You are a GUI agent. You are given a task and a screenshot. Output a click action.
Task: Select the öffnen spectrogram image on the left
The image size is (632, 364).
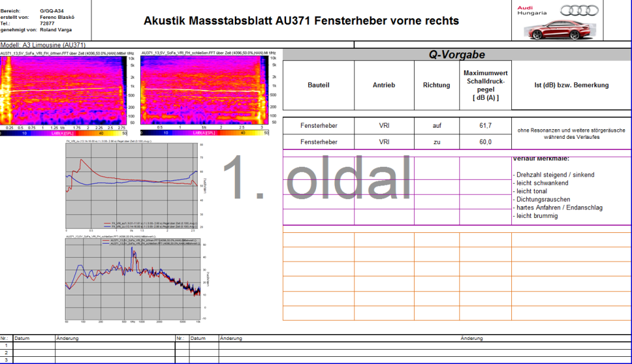(64, 90)
